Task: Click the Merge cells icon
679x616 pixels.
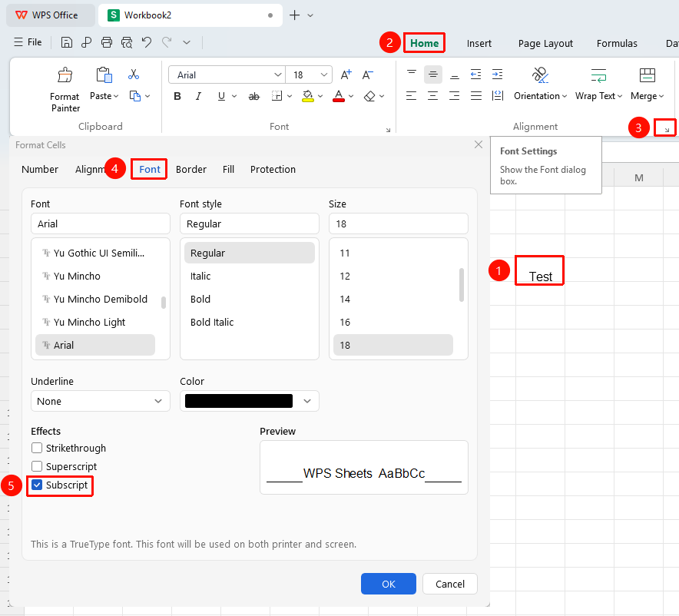Action: (648, 75)
